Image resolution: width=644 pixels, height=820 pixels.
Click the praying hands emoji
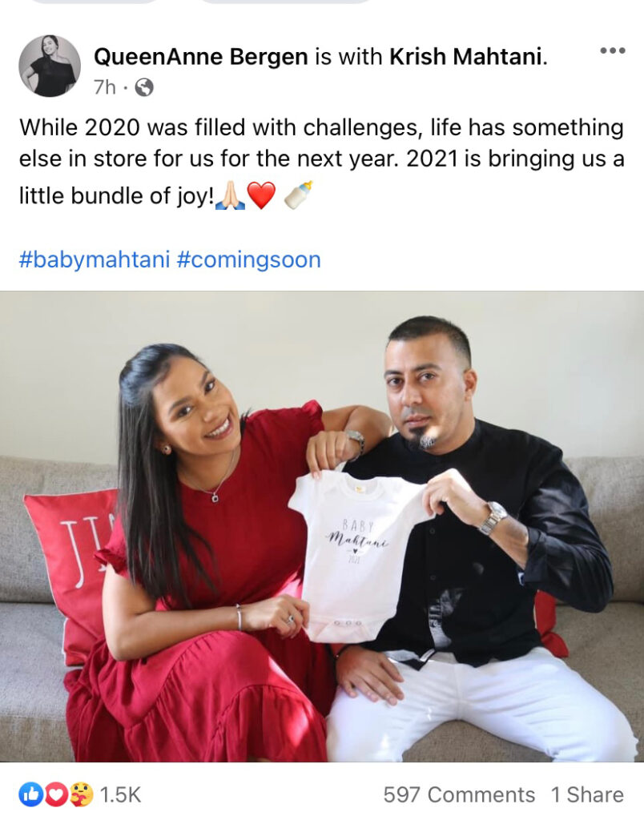pyautogui.click(x=230, y=195)
